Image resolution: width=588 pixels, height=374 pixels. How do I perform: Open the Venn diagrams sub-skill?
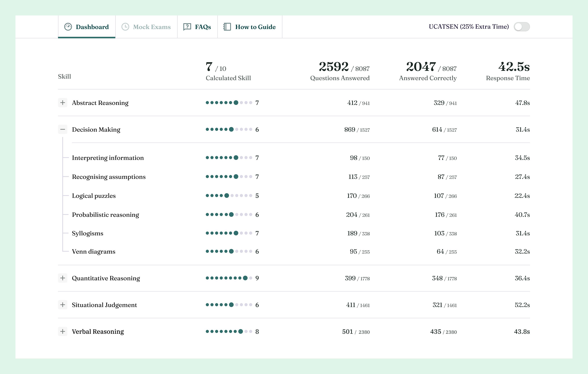(x=94, y=251)
